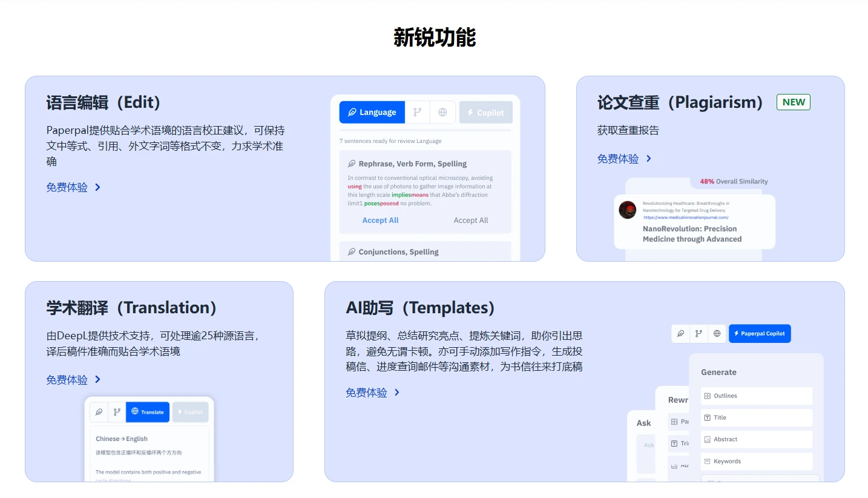Viewport: 868px width, 498px height.
Task: Open the medicalinnovationjournal.com source URL
Action: click(686, 217)
